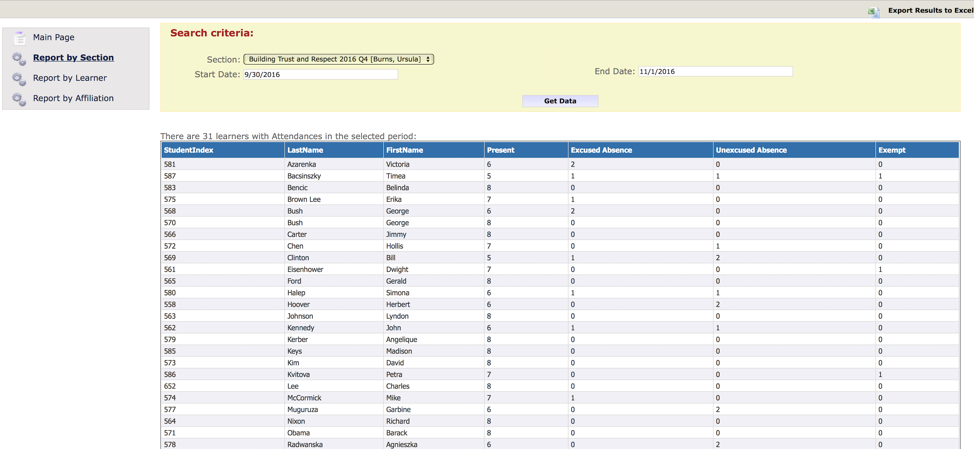Click the Report by Section gear icon

(x=19, y=58)
